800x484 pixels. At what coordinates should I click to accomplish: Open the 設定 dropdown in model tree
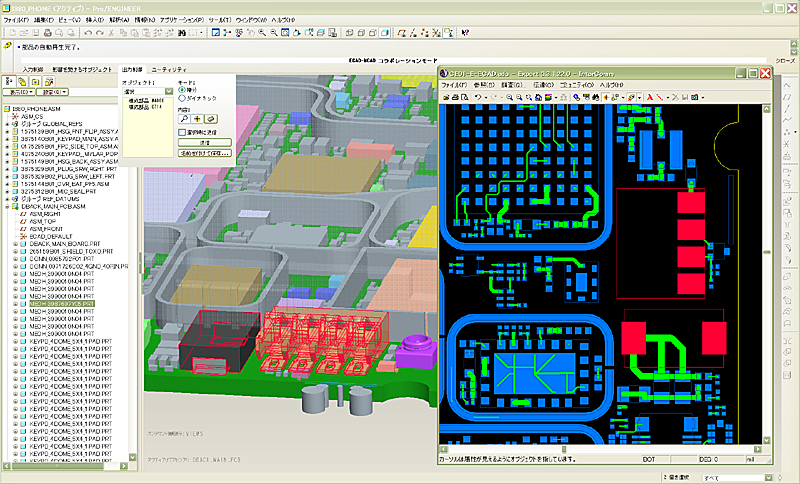click(x=52, y=93)
